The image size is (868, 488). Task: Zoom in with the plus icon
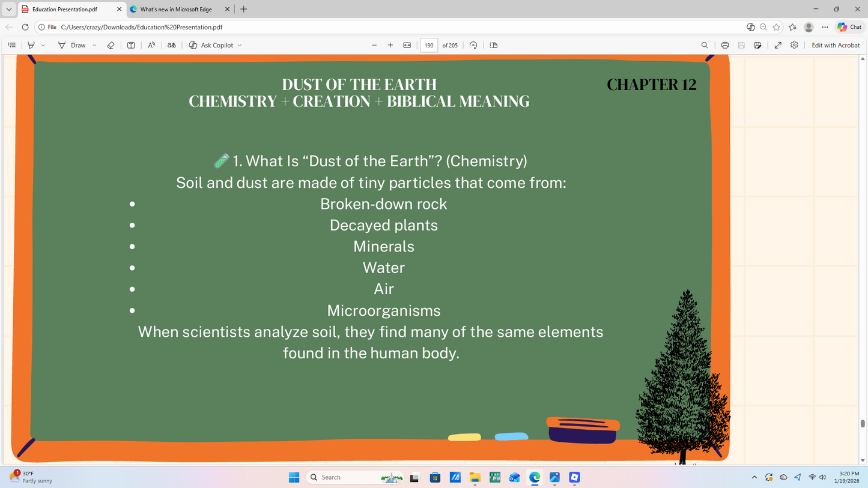pyautogui.click(x=390, y=45)
